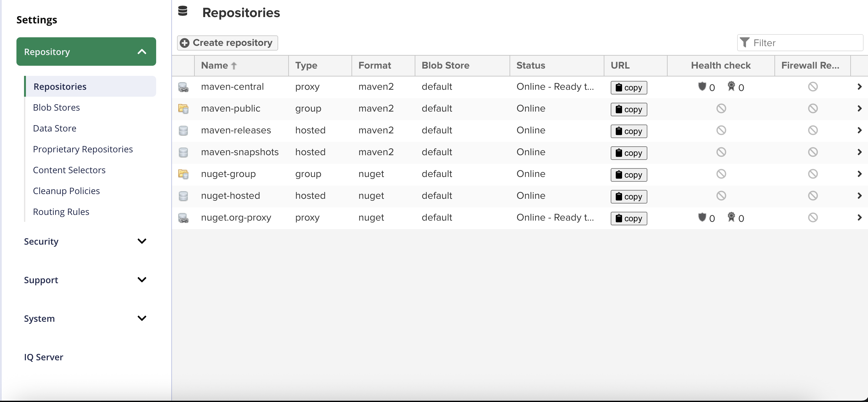868x402 pixels.
Task: Expand the System settings section
Action: [x=142, y=319]
